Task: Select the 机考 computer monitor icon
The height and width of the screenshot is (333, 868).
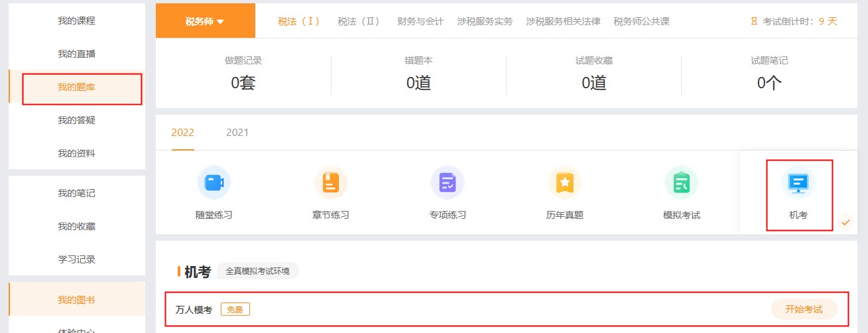Action: click(x=798, y=182)
